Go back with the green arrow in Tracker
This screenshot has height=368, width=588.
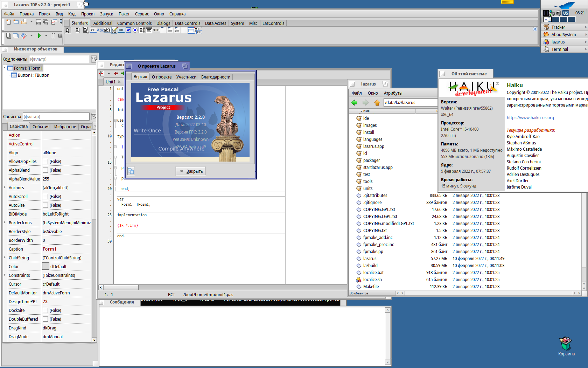354,103
